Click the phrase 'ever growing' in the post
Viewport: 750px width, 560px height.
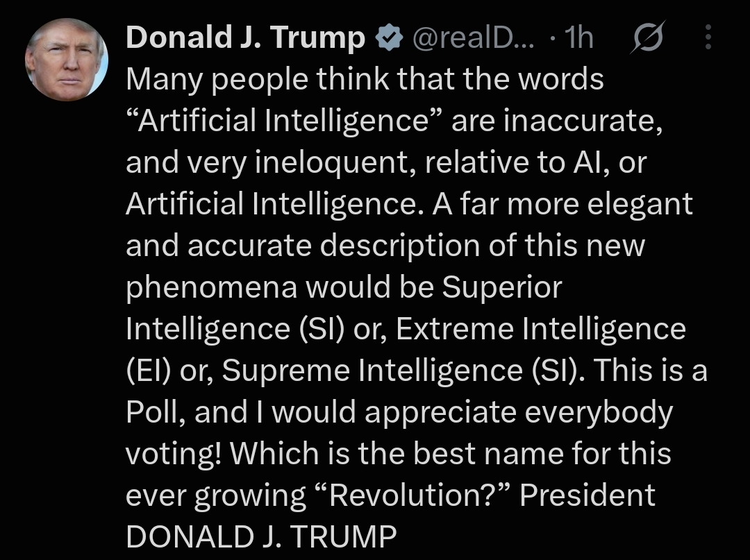(x=216, y=496)
